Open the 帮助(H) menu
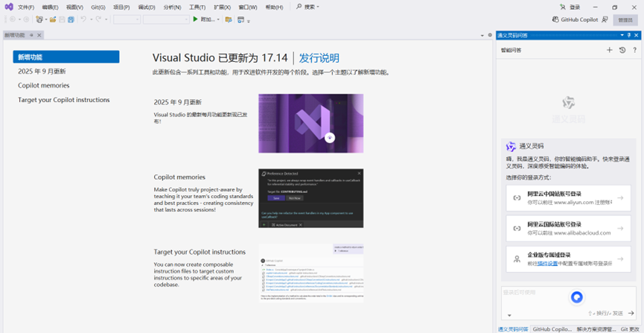 click(x=274, y=7)
